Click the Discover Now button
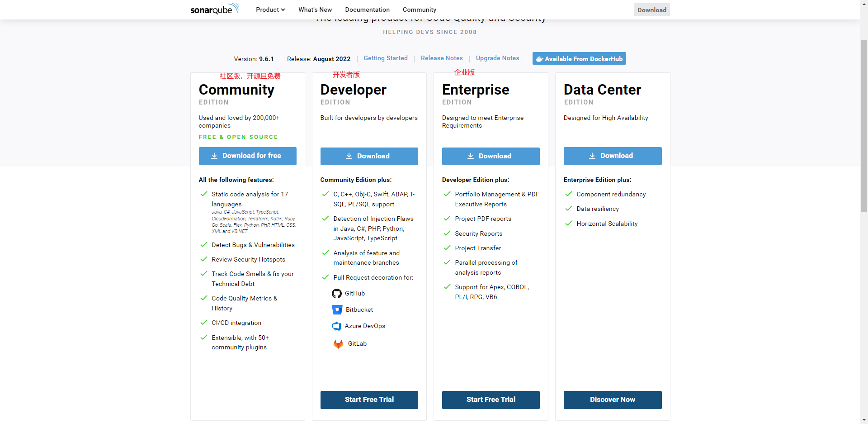868x424 pixels. (x=613, y=400)
